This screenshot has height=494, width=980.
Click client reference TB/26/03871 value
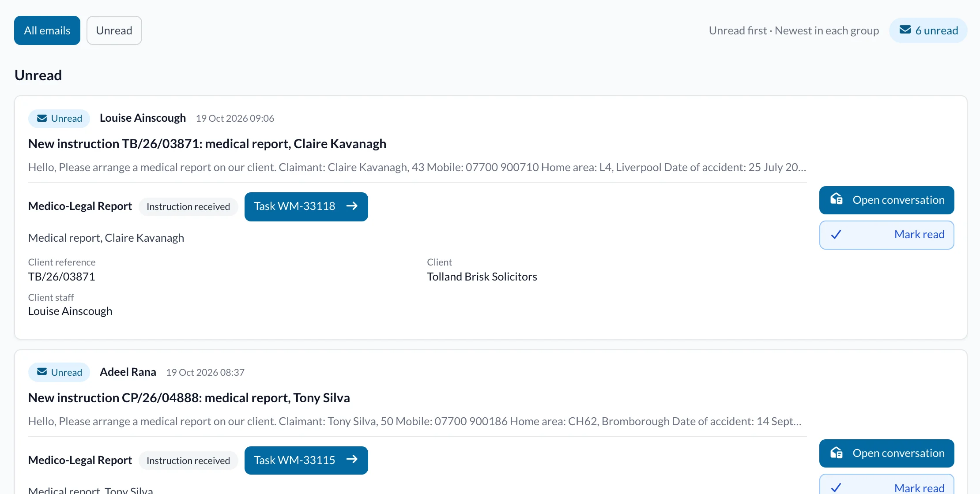62,277
